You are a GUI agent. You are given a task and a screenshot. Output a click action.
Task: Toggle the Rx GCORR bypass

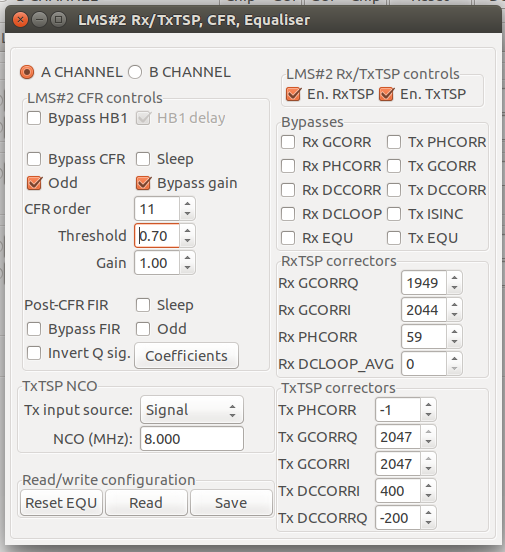pos(288,143)
